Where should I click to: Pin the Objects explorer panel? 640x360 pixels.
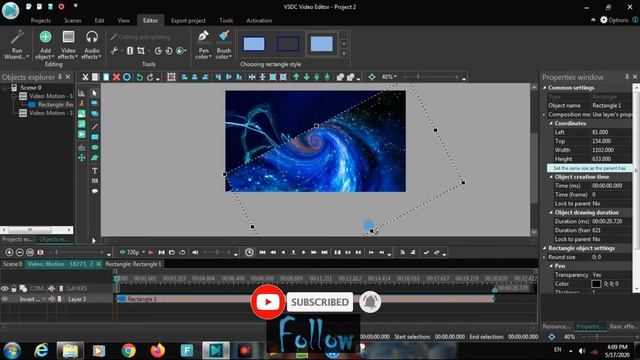[60, 77]
